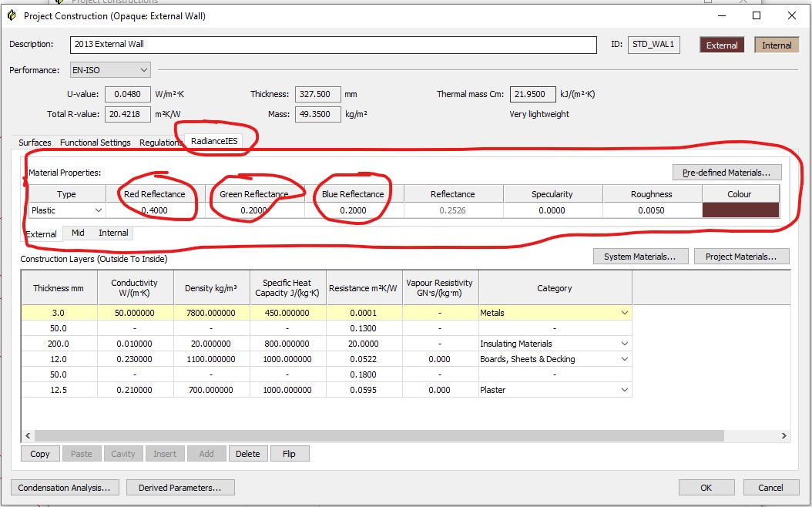Screen dimensions: 812x507
Task: Click conductivity cell 0.210000
Action: pyautogui.click(x=135, y=390)
